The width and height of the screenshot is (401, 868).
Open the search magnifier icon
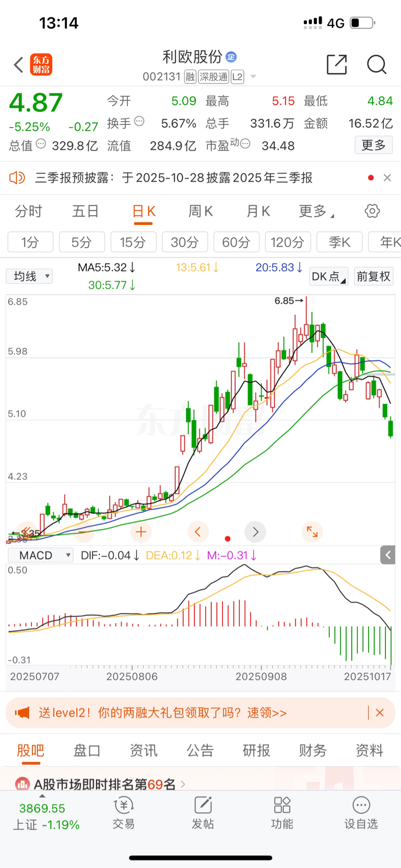pos(376,65)
